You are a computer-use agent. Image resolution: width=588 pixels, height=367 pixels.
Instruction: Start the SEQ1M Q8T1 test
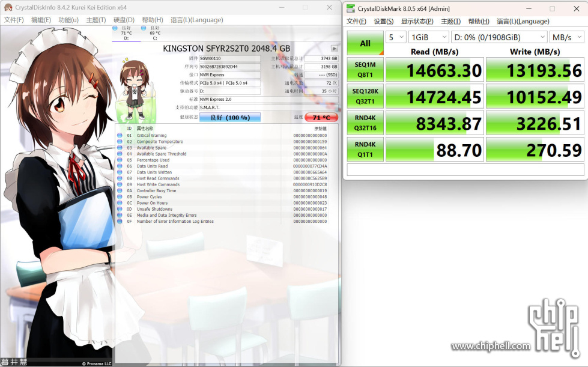365,70
